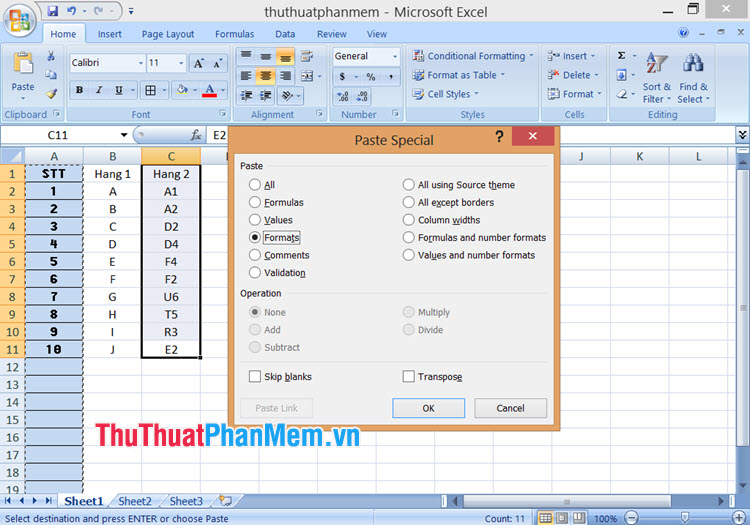Click the AutoSum sigma icon
This screenshot has height=525, width=750.
click(x=621, y=56)
